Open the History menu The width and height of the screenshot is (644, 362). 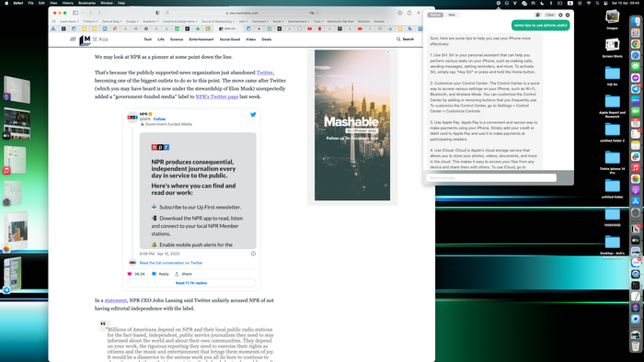[x=68, y=3]
